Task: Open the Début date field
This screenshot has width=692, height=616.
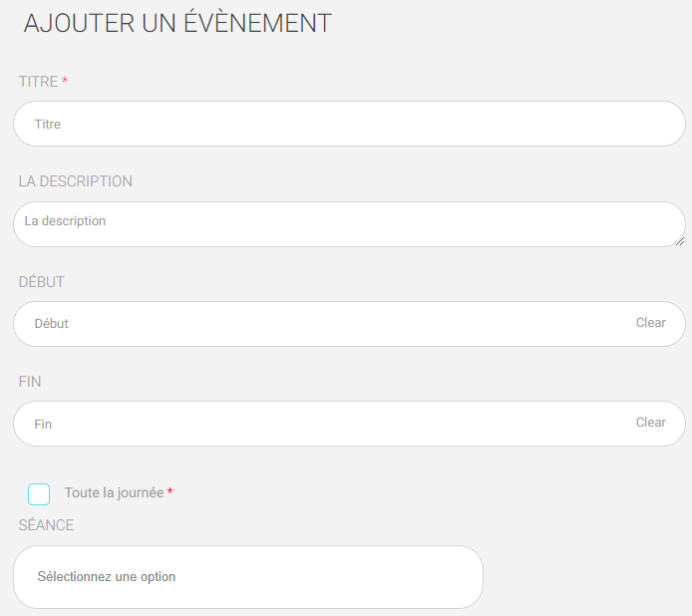Action: click(x=319, y=324)
